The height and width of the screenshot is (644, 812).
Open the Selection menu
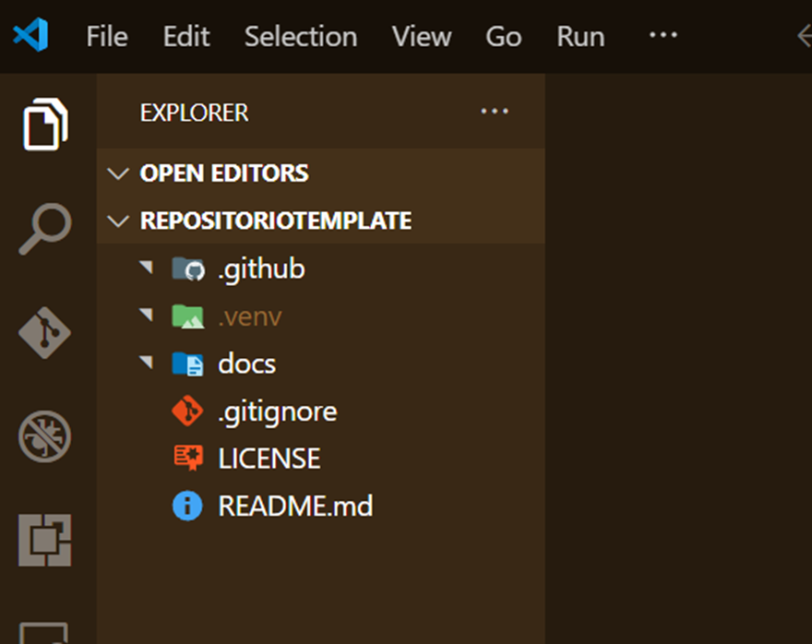pos(300,37)
